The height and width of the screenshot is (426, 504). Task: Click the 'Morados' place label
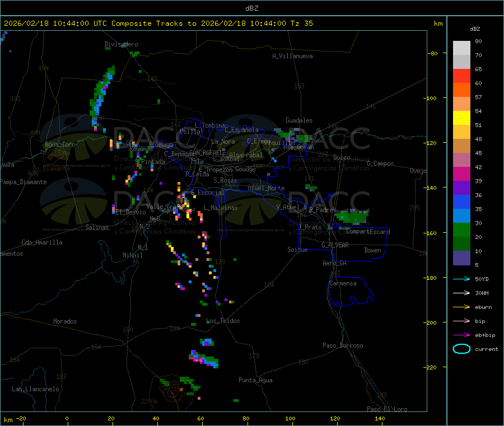(65, 321)
